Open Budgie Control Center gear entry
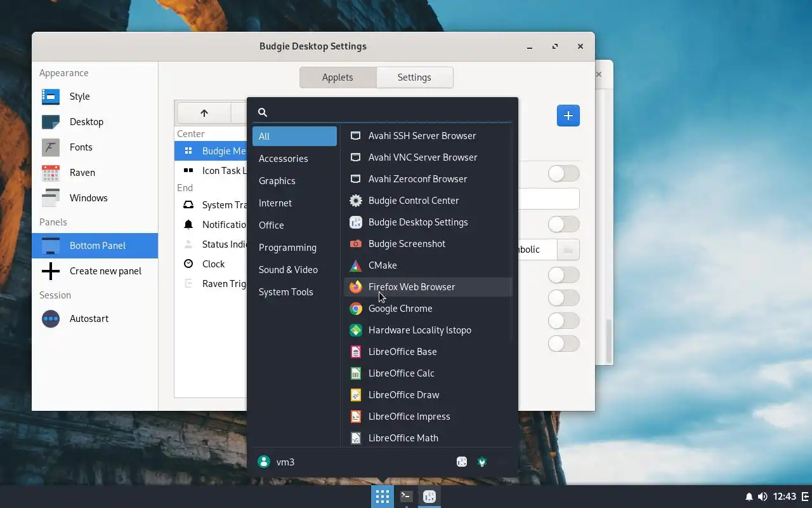This screenshot has width=812, height=508. click(428, 201)
